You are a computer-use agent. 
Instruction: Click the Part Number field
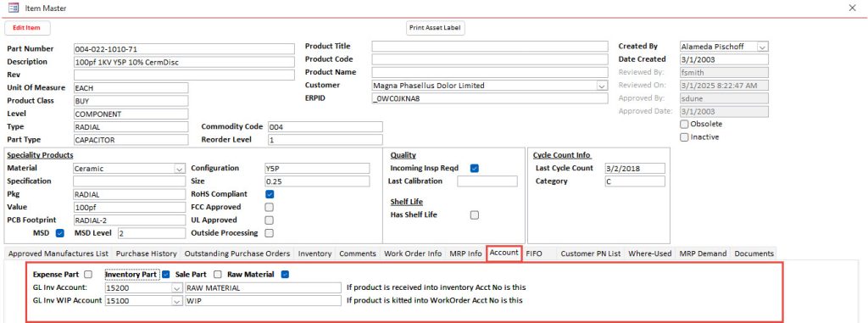pos(184,49)
